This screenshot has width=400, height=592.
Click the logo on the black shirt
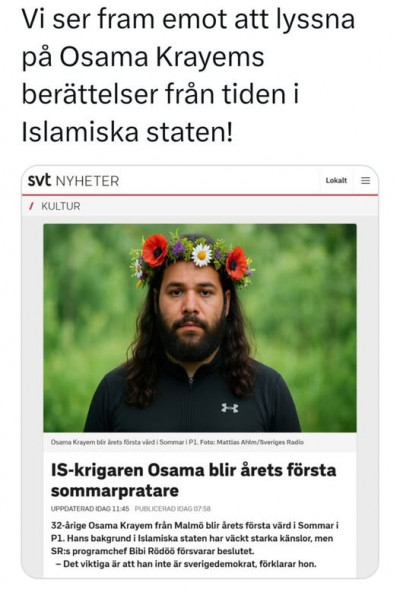[230, 408]
